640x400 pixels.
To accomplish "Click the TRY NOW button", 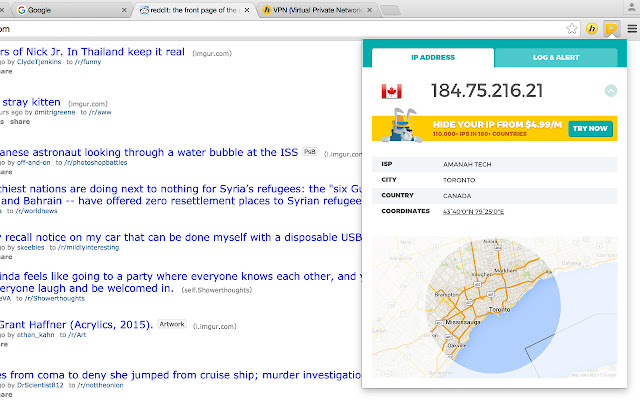I will (590, 129).
